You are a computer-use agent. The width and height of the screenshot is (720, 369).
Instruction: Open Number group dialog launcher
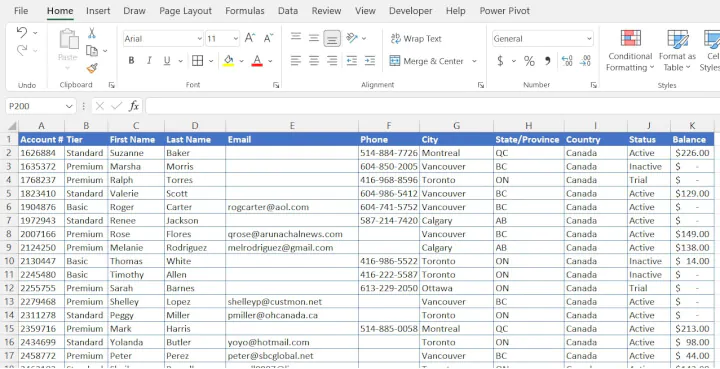pos(593,85)
